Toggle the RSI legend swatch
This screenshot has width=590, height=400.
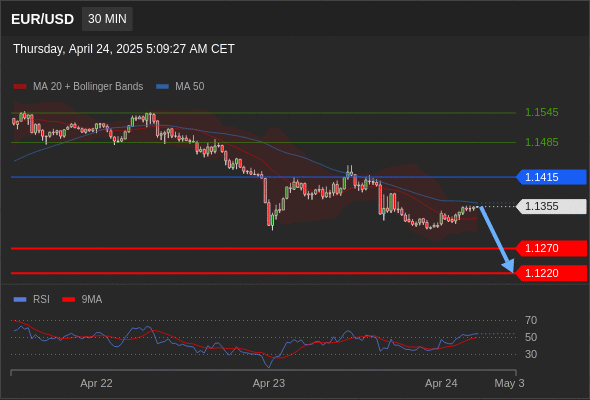(x=20, y=300)
